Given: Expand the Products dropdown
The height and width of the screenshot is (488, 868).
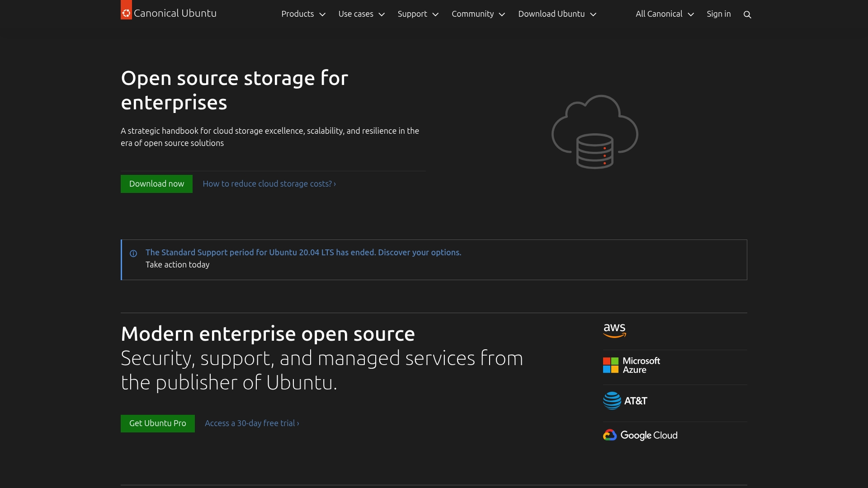Looking at the screenshot, I should [303, 14].
